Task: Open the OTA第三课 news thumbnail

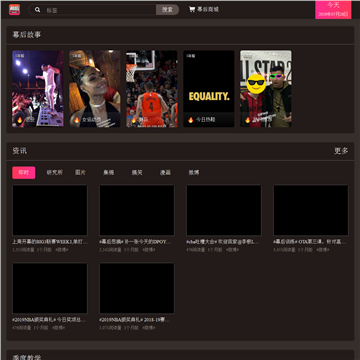Action: click(311, 210)
